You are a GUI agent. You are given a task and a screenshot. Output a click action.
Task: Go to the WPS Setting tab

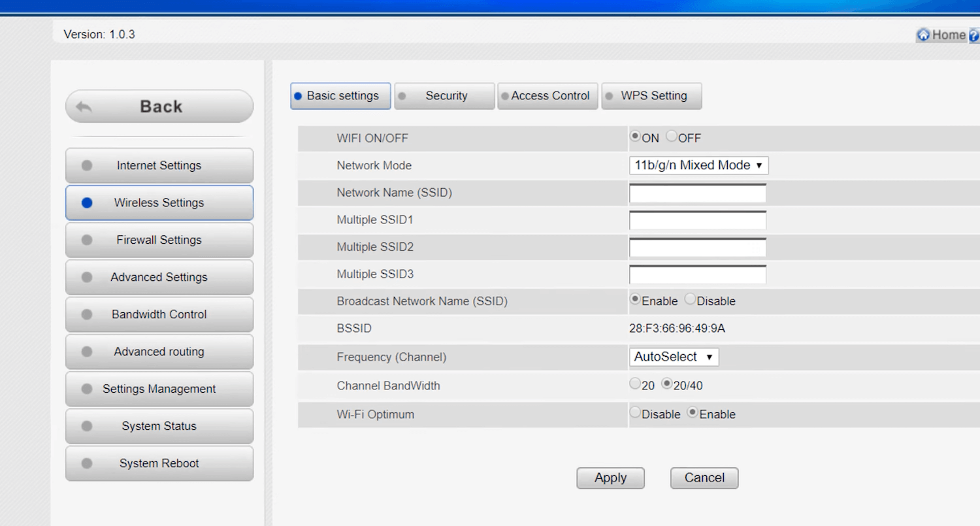pos(651,96)
